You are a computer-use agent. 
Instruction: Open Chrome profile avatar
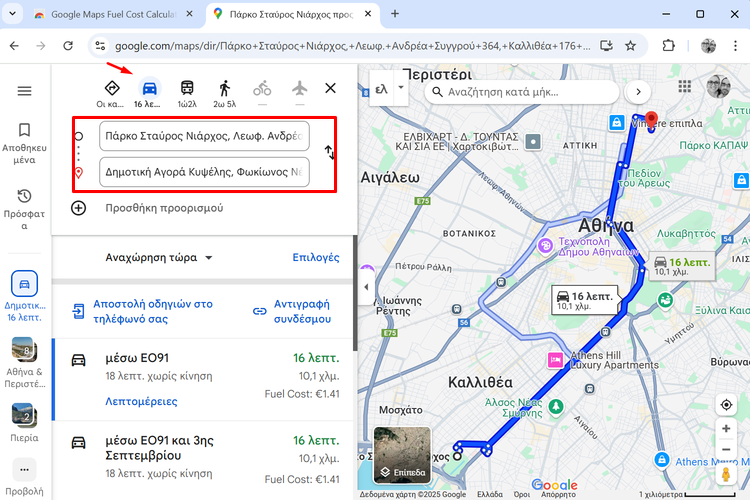(708, 45)
